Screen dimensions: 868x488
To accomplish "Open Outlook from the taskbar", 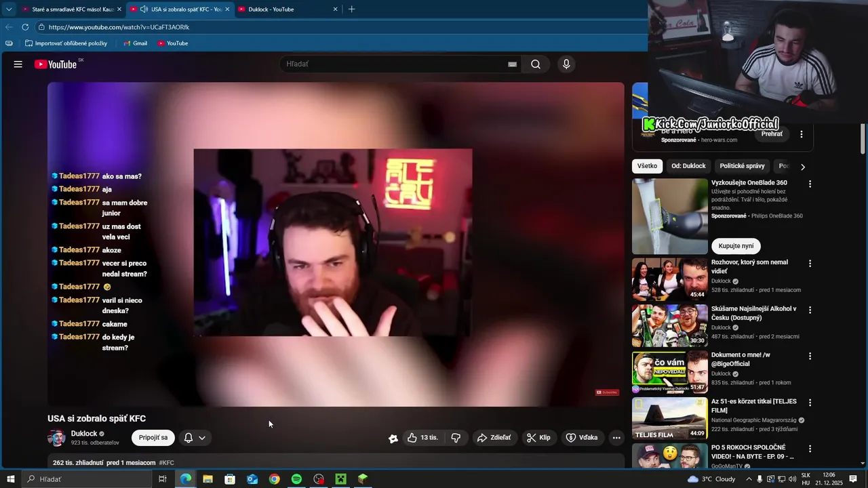I will click(x=252, y=479).
